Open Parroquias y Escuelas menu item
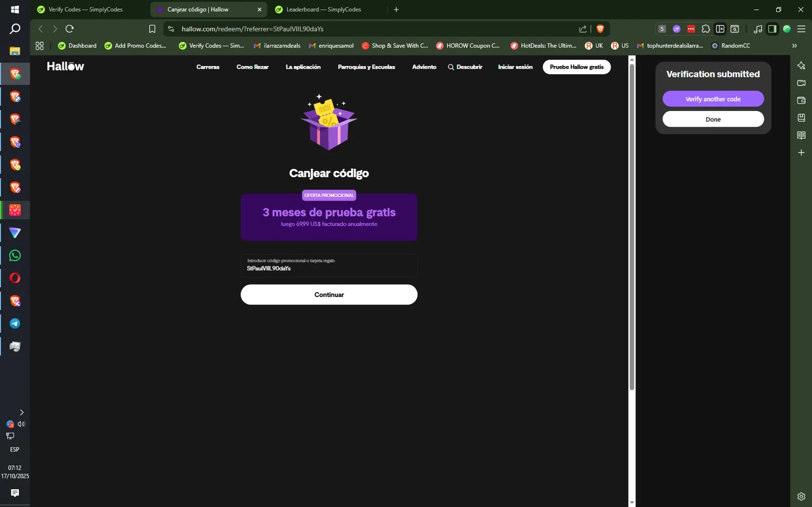The image size is (812, 507). click(x=366, y=67)
